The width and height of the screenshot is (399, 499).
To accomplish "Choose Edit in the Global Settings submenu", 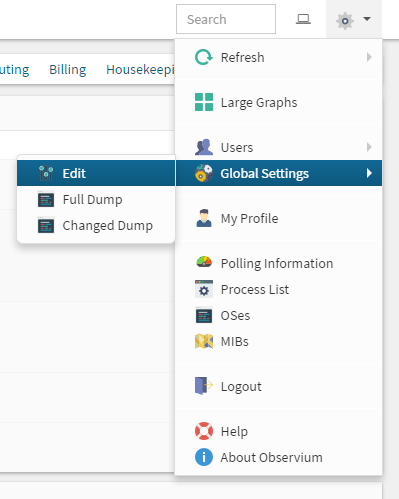I will (x=96, y=173).
